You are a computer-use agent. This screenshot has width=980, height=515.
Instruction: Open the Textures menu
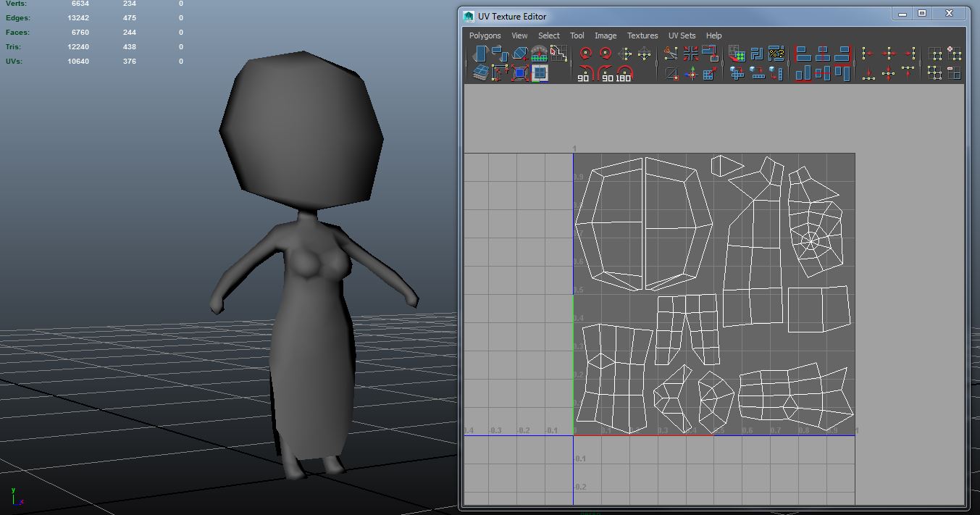pos(642,35)
